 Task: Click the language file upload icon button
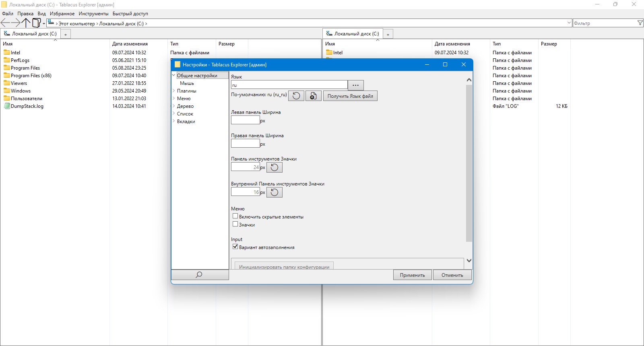[314, 96]
